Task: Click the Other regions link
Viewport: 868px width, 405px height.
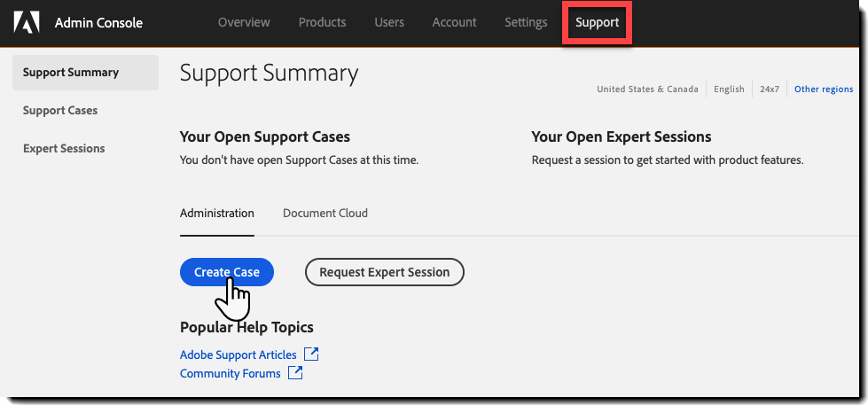Action: point(824,90)
